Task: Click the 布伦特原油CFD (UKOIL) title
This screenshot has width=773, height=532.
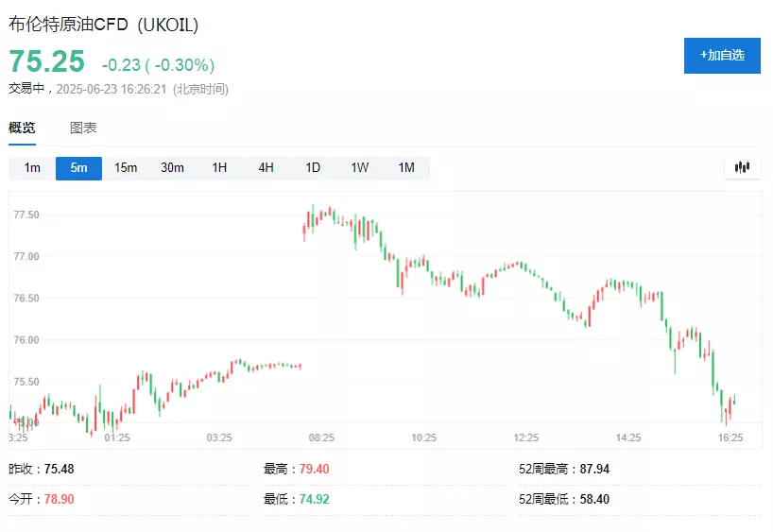Action: pyautogui.click(x=104, y=26)
